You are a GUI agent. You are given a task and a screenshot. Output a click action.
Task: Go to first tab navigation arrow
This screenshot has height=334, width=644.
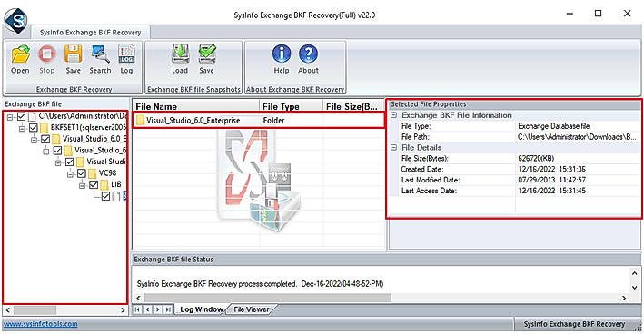[x=137, y=309]
